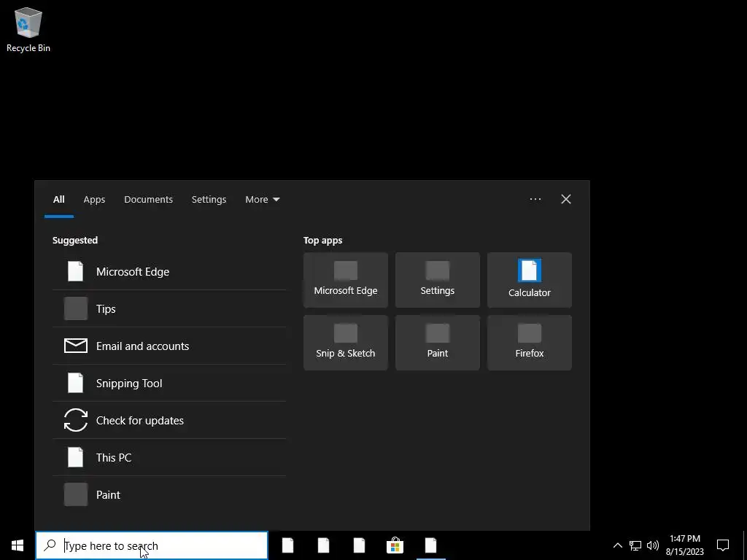
Task: Open search options ellipsis menu
Action: (x=535, y=199)
